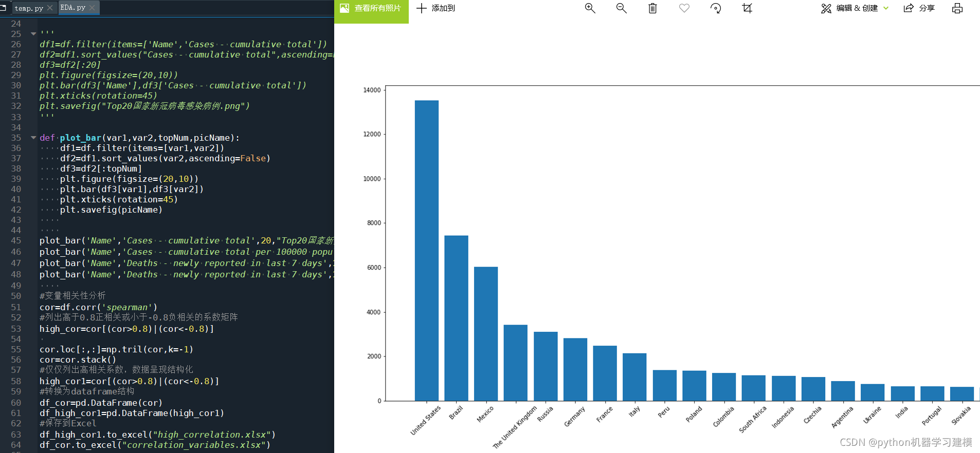Collapse the plot_bar function fold at line 35
The width and height of the screenshot is (980, 453).
click(33, 138)
